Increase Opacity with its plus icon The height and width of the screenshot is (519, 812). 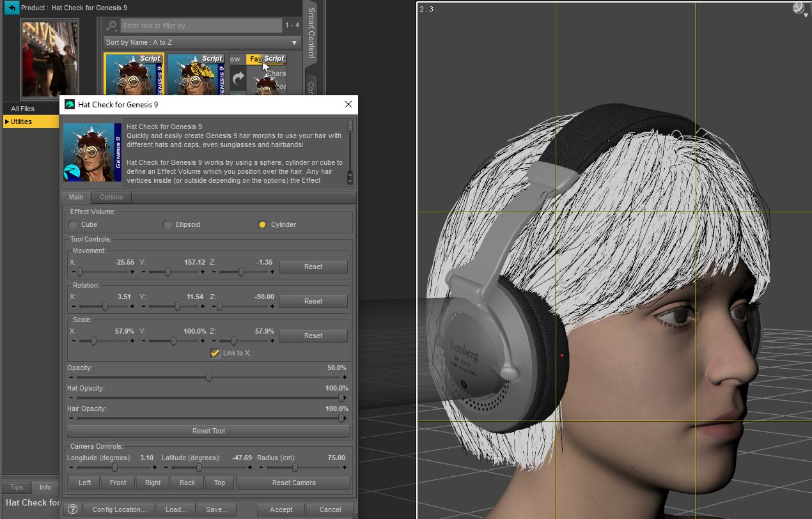tap(346, 377)
